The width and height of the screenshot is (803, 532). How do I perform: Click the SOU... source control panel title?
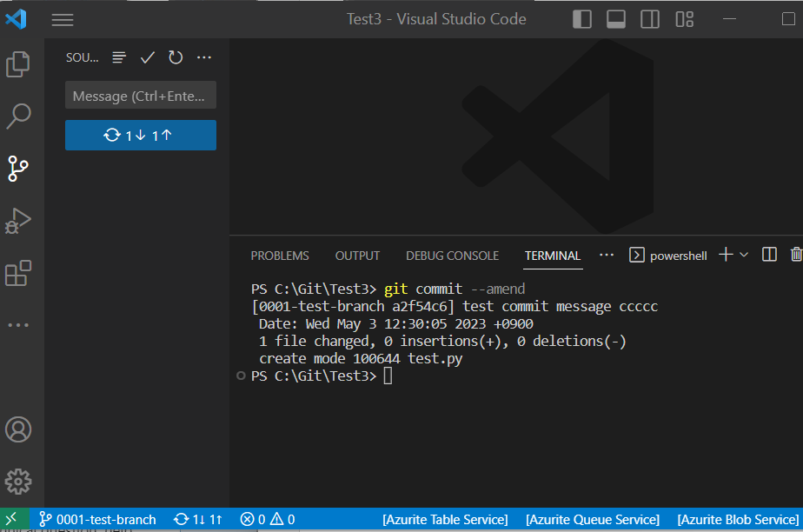point(82,57)
